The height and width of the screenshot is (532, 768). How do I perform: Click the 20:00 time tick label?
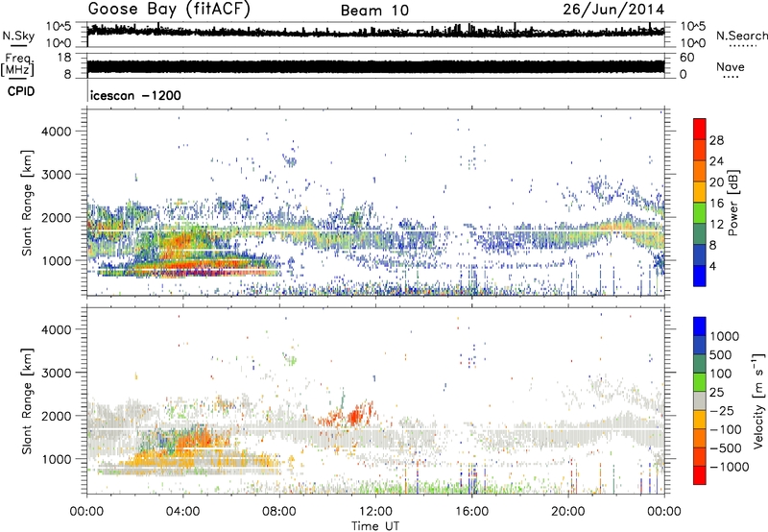pos(568,512)
